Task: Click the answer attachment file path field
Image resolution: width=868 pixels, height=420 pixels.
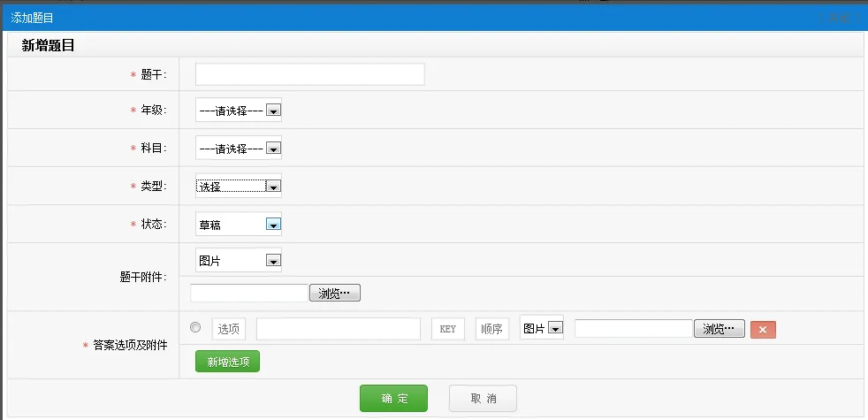Action: (634, 329)
